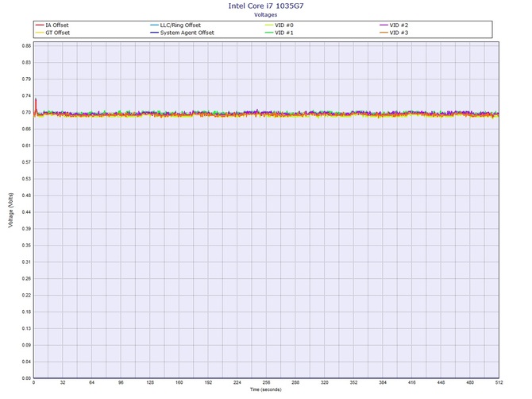This screenshot has height=399, width=532.
Task: Select the VID #3 legend entry
Action: pyautogui.click(x=394, y=33)
